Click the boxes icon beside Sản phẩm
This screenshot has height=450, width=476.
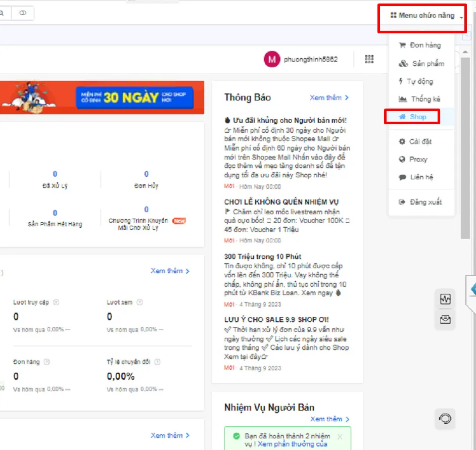[403, 64]
